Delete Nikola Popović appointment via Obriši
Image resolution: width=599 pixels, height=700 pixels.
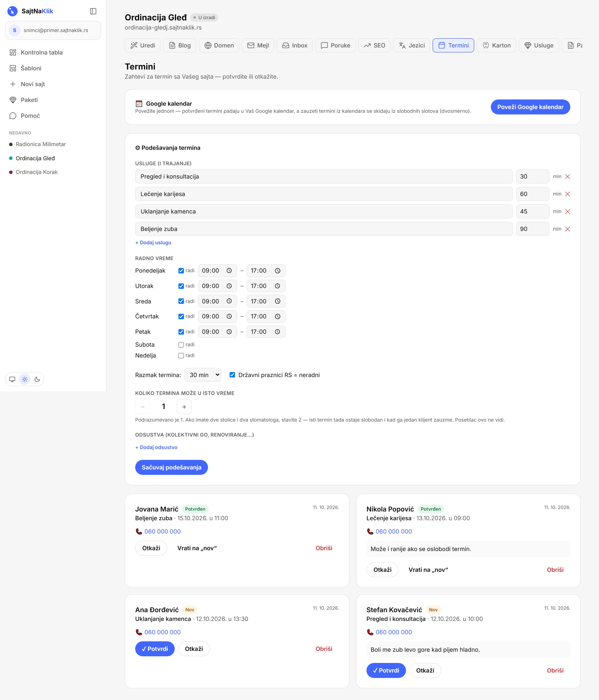(556, 570)
